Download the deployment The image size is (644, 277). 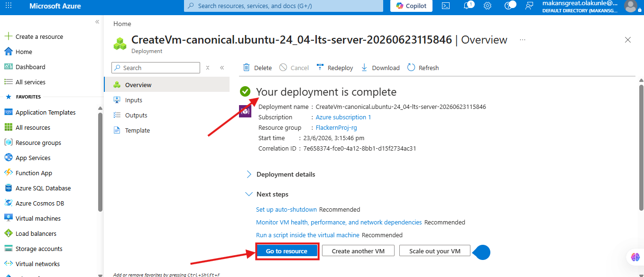(380, 68)
